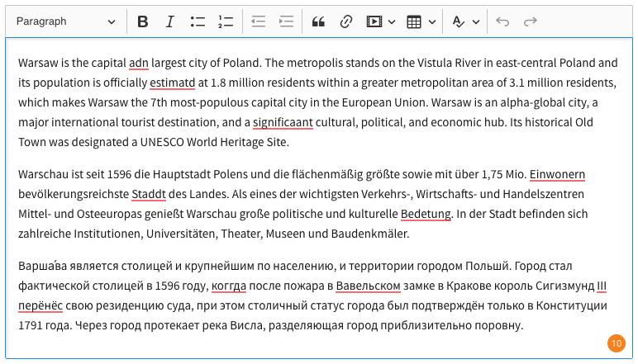Click the increase indent icon
Image resolution: width=638 pixels, height=364 pixels.
[286, 21]
